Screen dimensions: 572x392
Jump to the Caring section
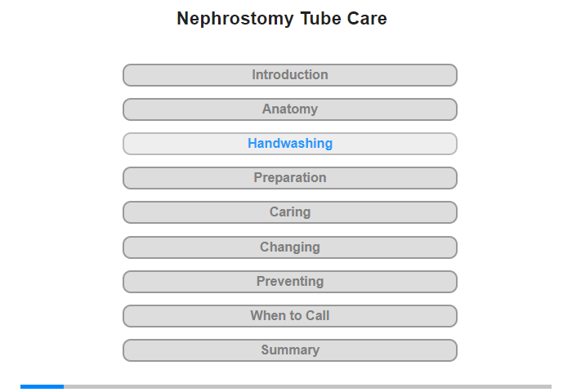point(289,212)
